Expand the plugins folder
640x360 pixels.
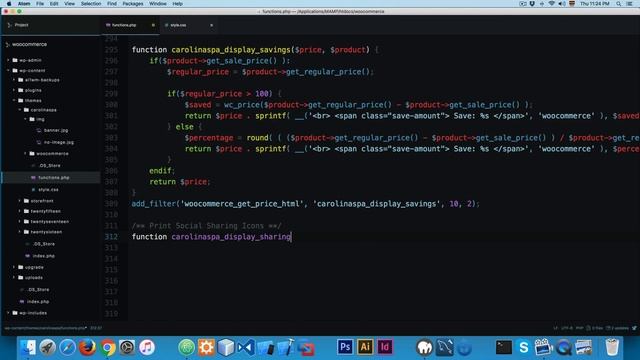(x=14, y=90)
